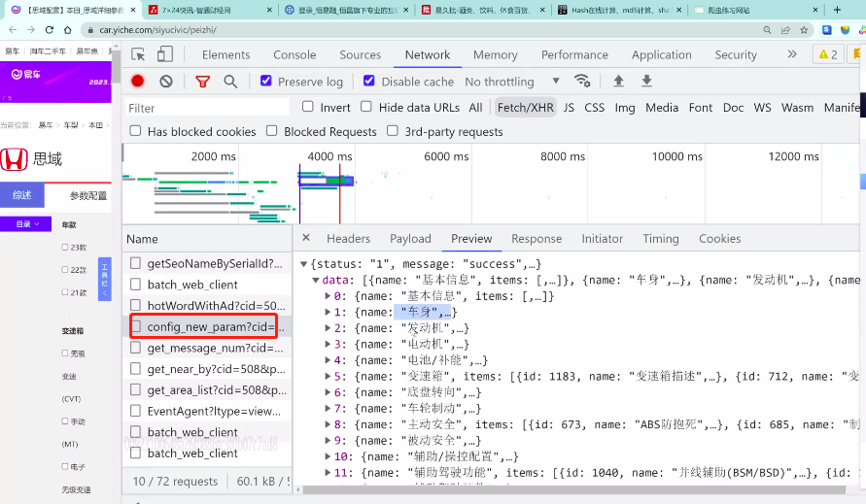Image resolution: width=866 pixels, height=504 pixels.
Task: Tick checkbox beside getSeoNameBySerialId request
Action: point(135,263)
